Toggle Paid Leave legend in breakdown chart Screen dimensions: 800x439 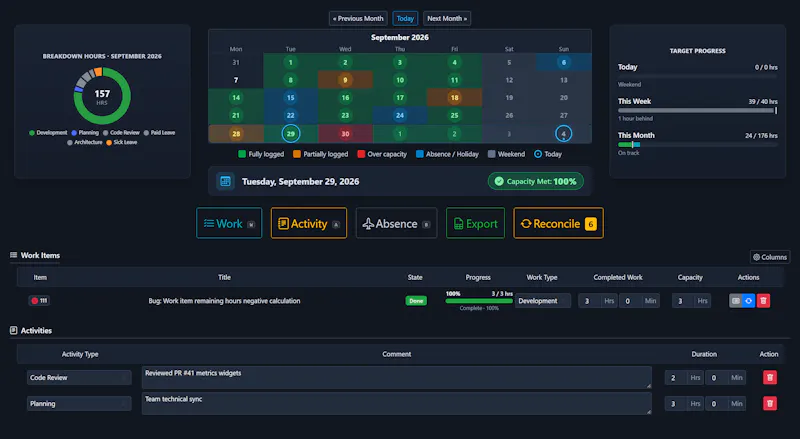click(159, 133)
